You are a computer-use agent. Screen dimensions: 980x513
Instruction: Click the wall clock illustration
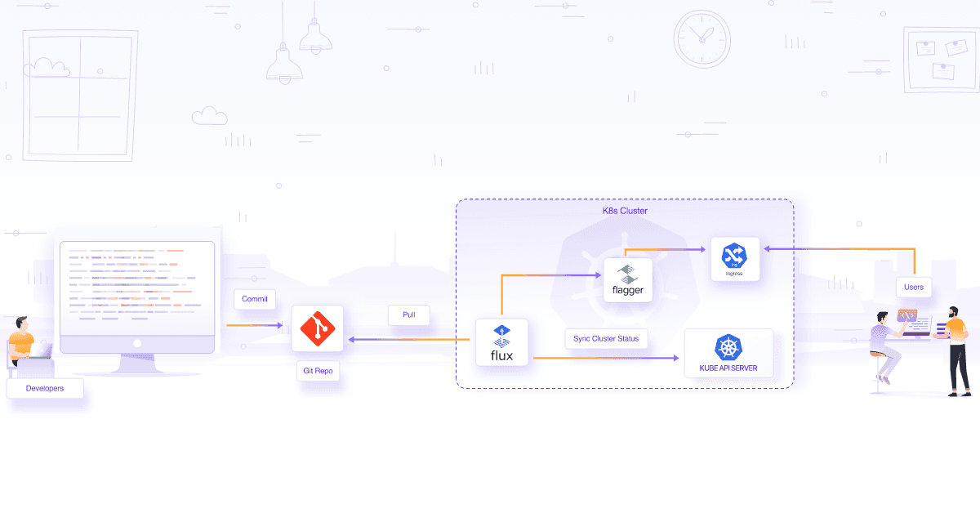[x=702, y=38]
